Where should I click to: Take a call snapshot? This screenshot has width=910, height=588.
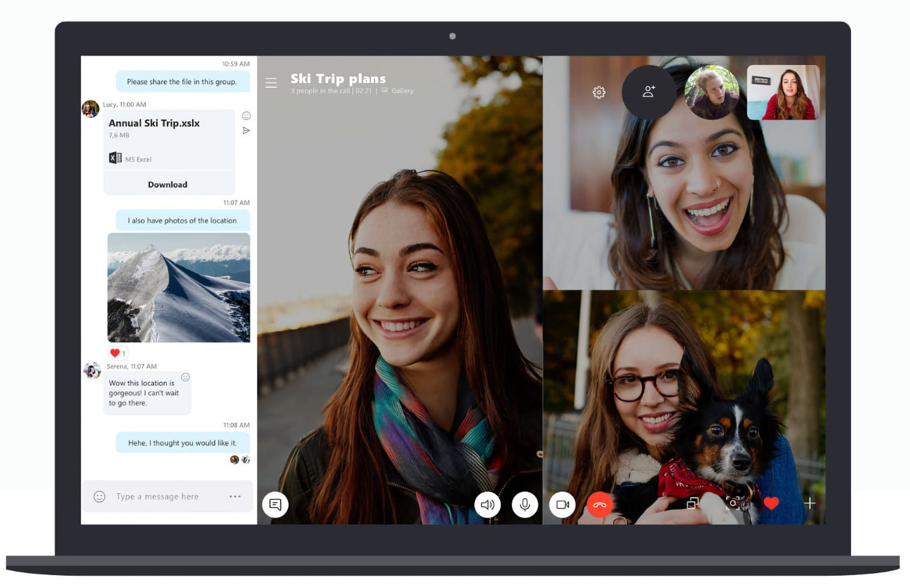click(x=733, y=503)
